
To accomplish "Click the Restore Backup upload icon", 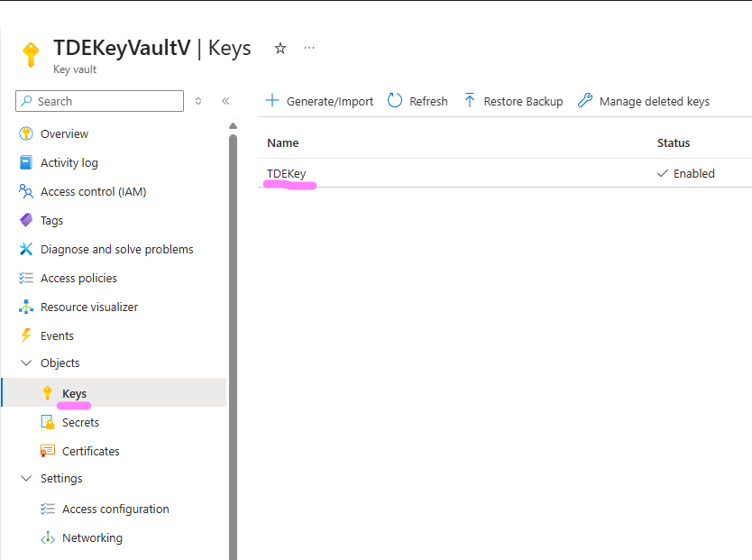I will click(470, 101).
